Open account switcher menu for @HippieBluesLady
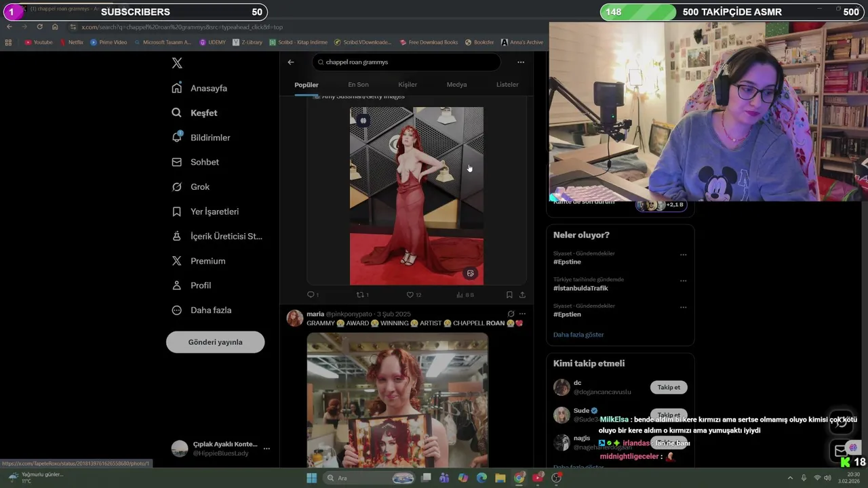 pos(267,449)
